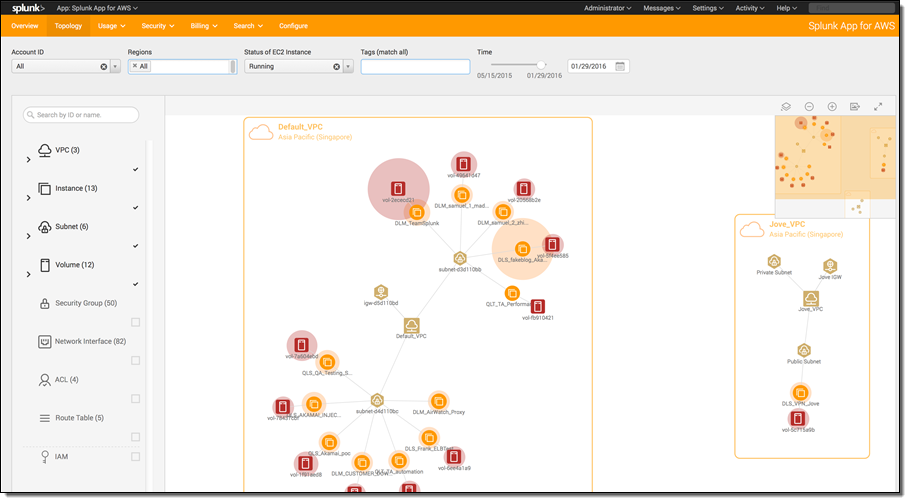Select the igw-d5d110bd gateway node
This screenshot has height=503, width=910.
[x=381, y=291]
